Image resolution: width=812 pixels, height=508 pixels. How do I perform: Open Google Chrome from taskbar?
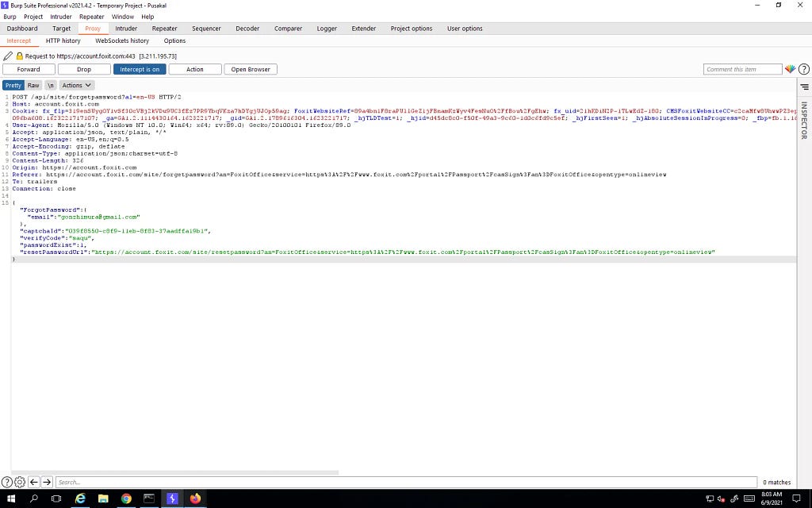tap(126, 498)
